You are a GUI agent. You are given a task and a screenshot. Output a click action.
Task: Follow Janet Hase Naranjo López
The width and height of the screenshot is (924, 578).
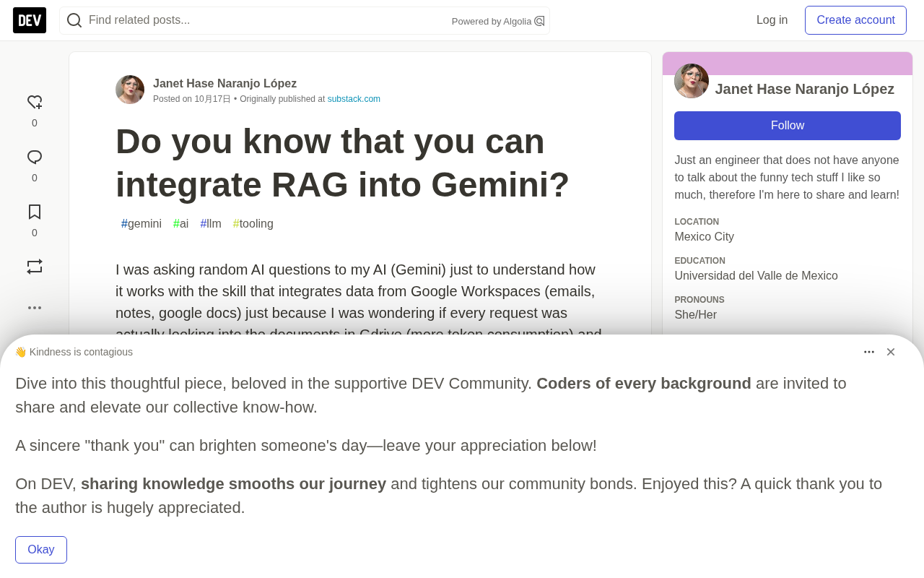(788, 126)
